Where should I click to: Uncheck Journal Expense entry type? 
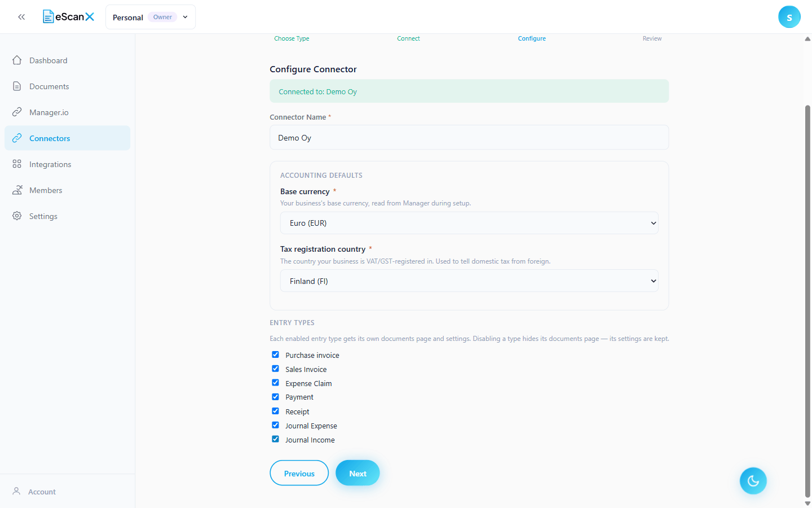tap(275, 425)
